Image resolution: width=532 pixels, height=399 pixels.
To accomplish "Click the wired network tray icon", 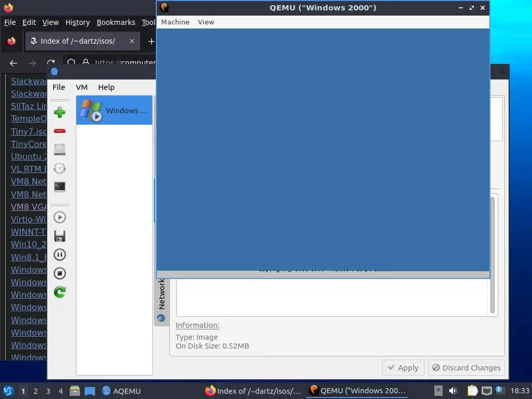I will 486,391.
